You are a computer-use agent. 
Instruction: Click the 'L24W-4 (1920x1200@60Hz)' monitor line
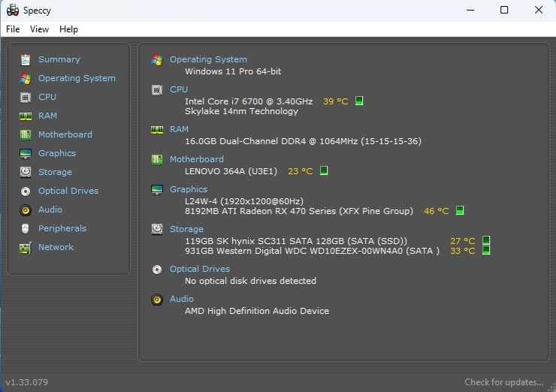point(244,201)
